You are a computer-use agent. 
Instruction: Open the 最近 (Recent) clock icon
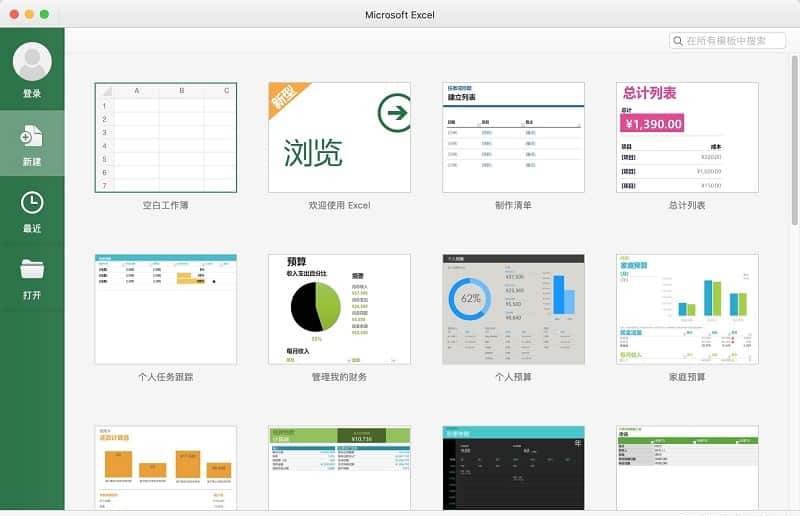[x=32, y=203]
